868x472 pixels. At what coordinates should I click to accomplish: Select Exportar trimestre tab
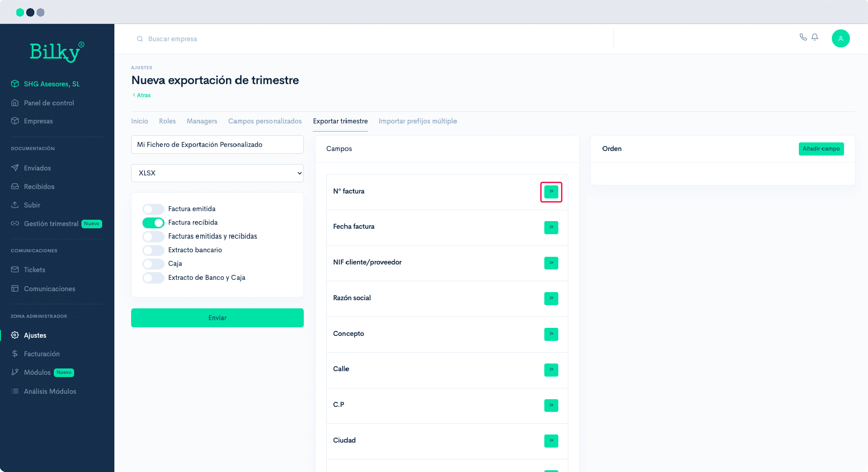point(340,121)
